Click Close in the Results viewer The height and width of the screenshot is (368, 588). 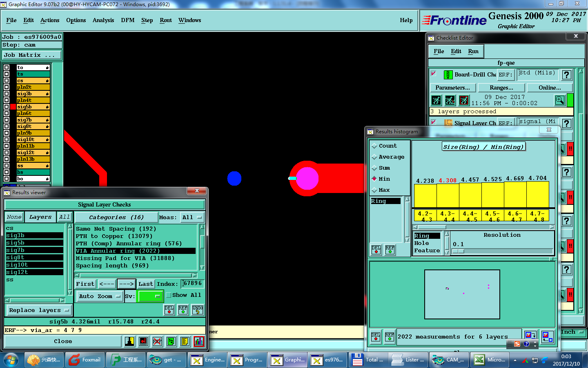pos(63,341)
